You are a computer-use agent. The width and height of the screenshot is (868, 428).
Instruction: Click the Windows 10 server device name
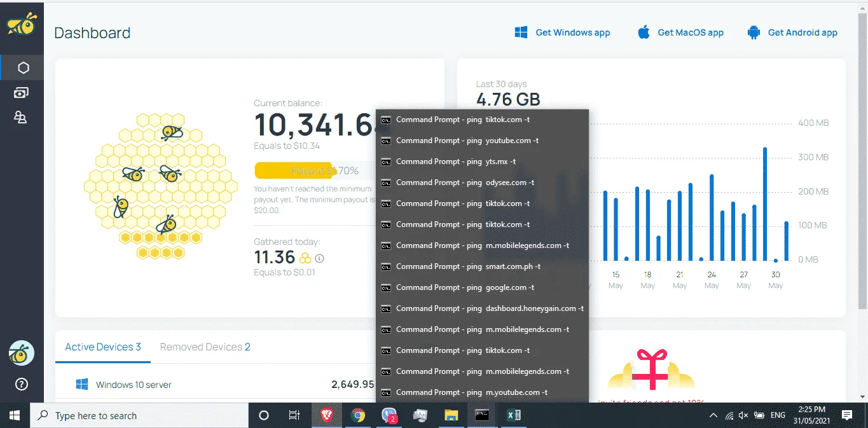point(134,385)
